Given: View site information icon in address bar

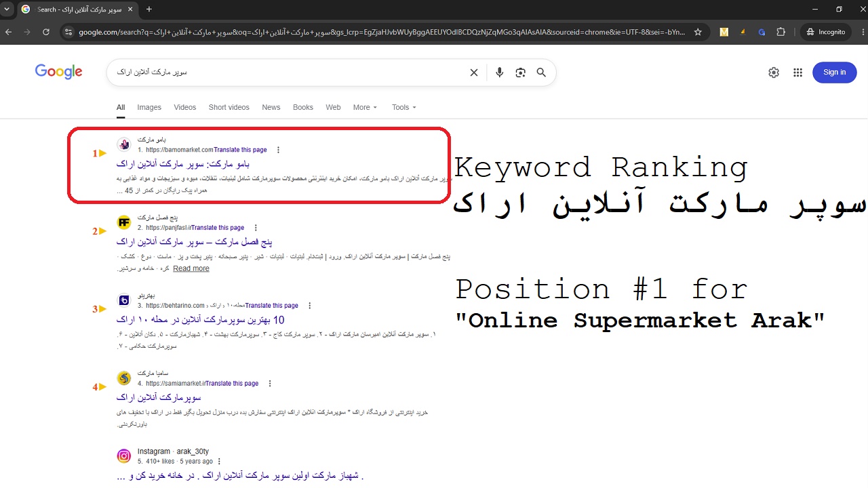Looking at the screenshot, I should (x=68, y=32).
